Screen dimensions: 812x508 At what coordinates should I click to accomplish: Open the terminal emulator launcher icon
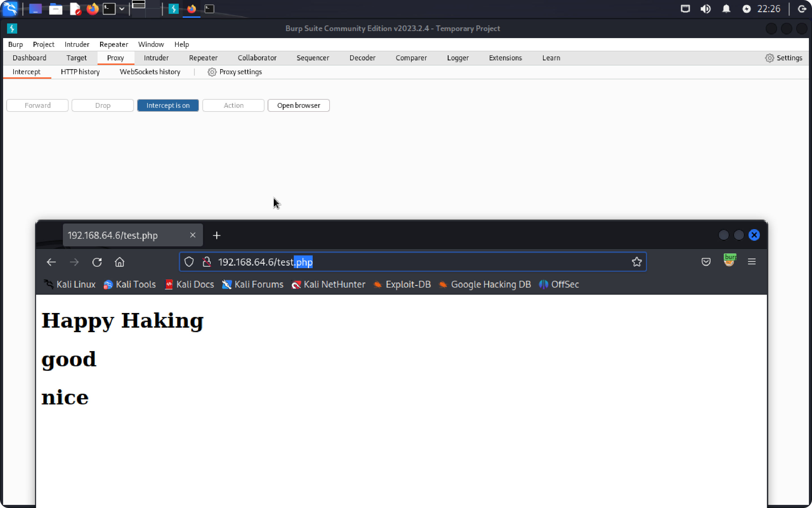109,9
